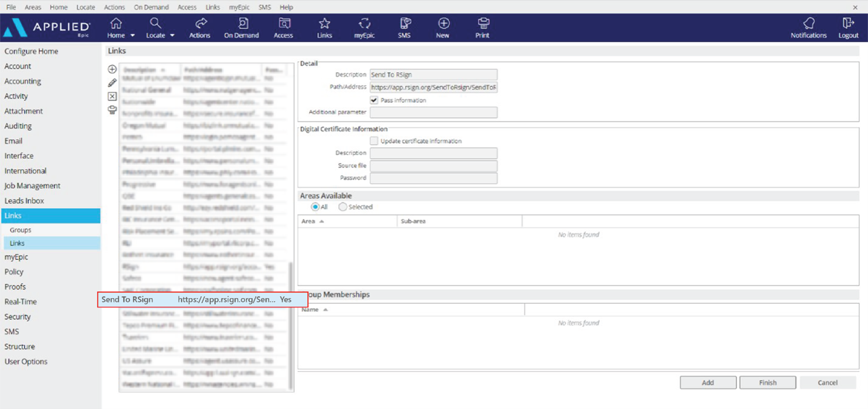Click the SMS icon in the toolbar
The height and width of the screenshot is (409, 868).
(x=403, y=27)
